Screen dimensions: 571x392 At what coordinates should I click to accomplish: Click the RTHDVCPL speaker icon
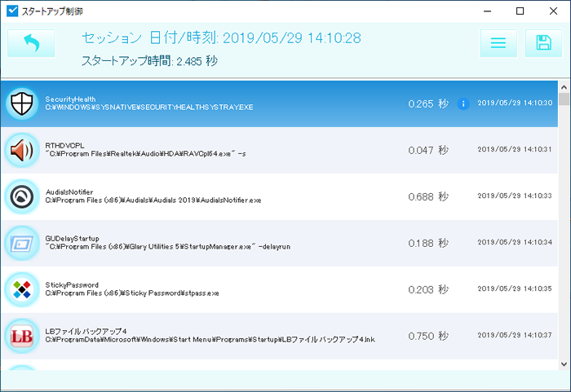click(22, 150)
